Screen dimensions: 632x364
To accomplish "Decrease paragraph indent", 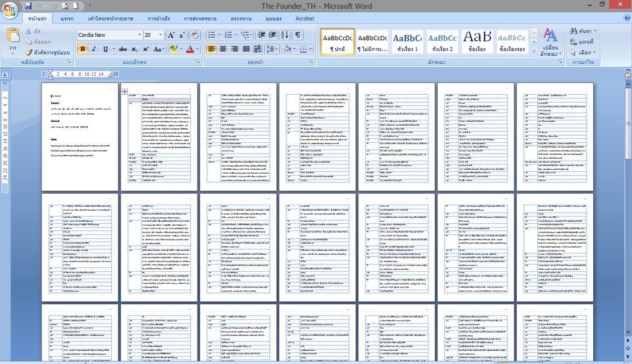I will click(x=261, y=35).
